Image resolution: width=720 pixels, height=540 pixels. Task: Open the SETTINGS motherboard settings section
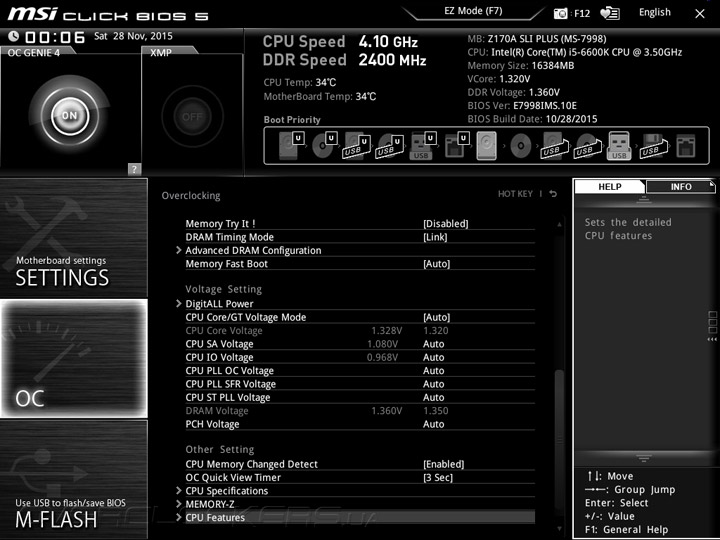coord(74,238)
